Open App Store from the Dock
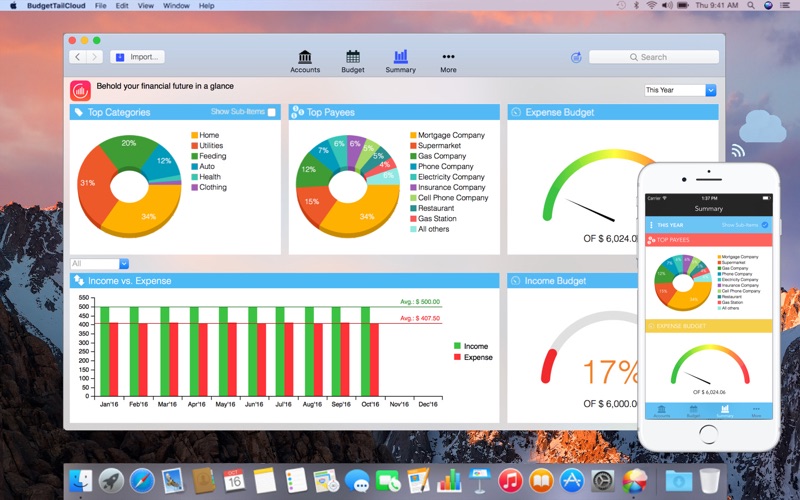 click(572, 481)
